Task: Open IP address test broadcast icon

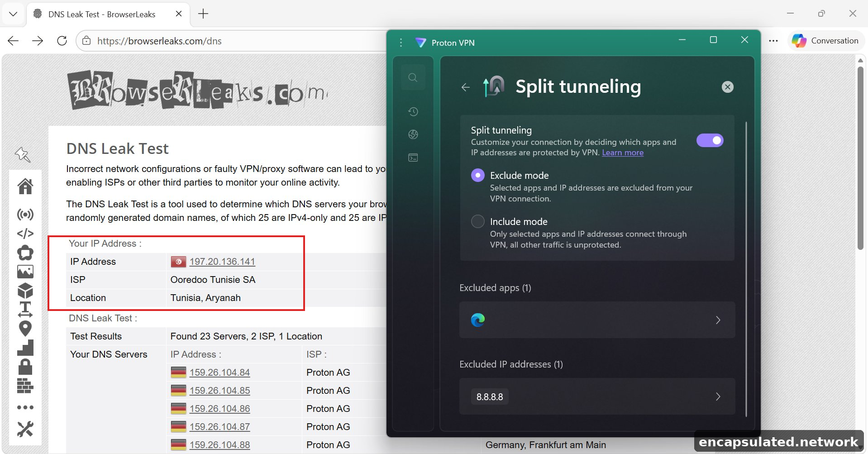Action: point(25,214)
